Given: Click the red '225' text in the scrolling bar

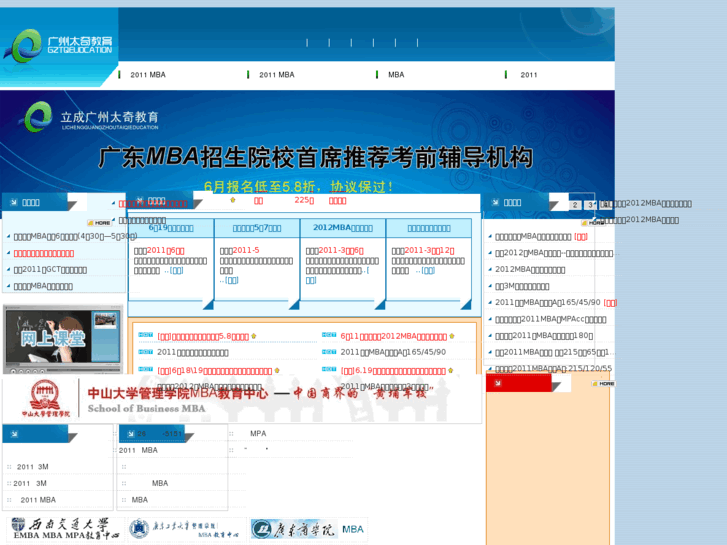Looking at the screenshot, I should [x=304, y=200].
